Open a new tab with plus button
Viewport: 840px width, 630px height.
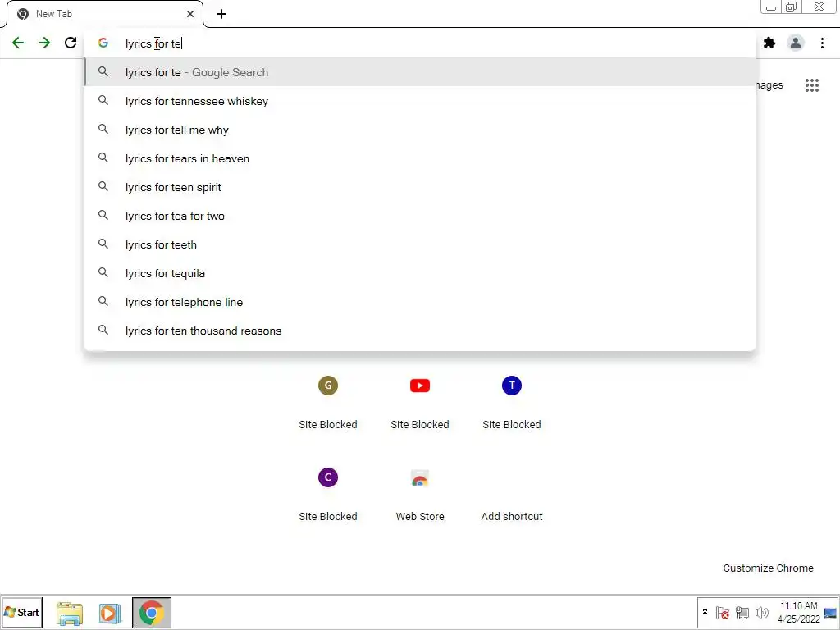point(221,14)
